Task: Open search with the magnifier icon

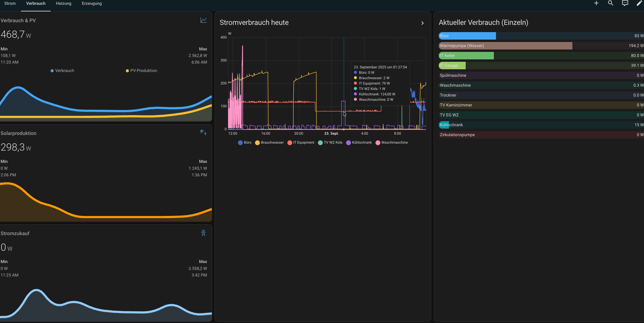Action: 610,3
